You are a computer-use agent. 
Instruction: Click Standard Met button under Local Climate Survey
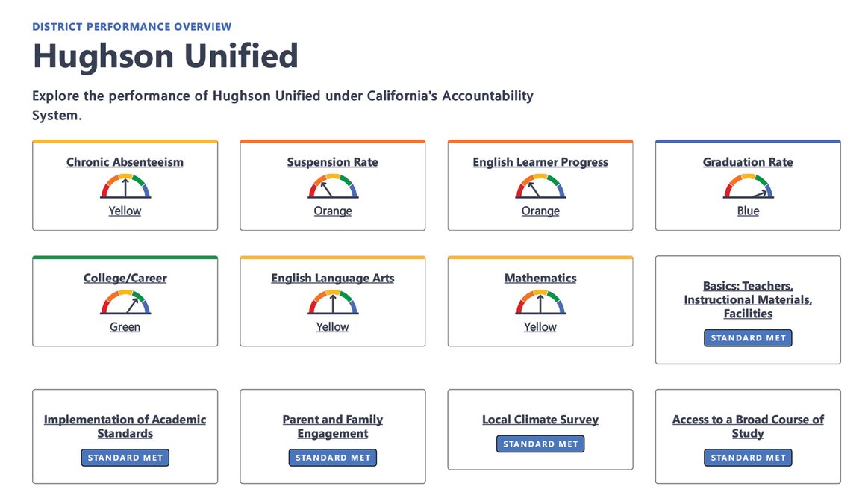tap(540, 444)
